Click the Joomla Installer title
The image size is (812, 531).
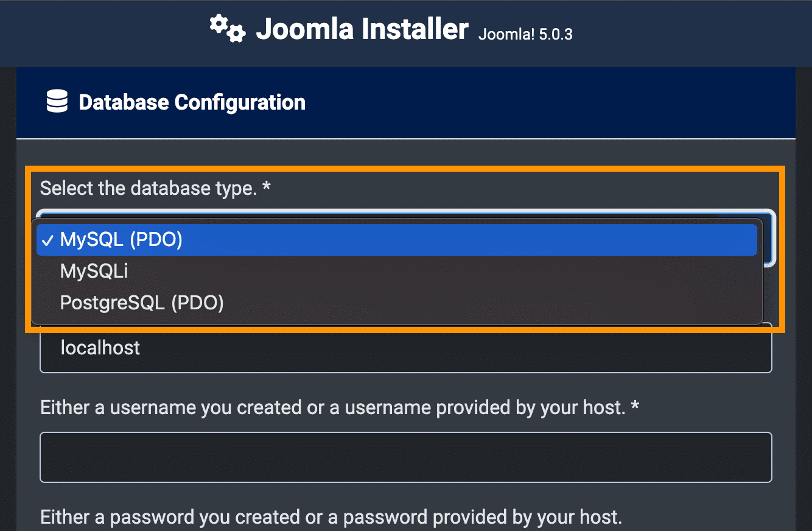point(362,29)
